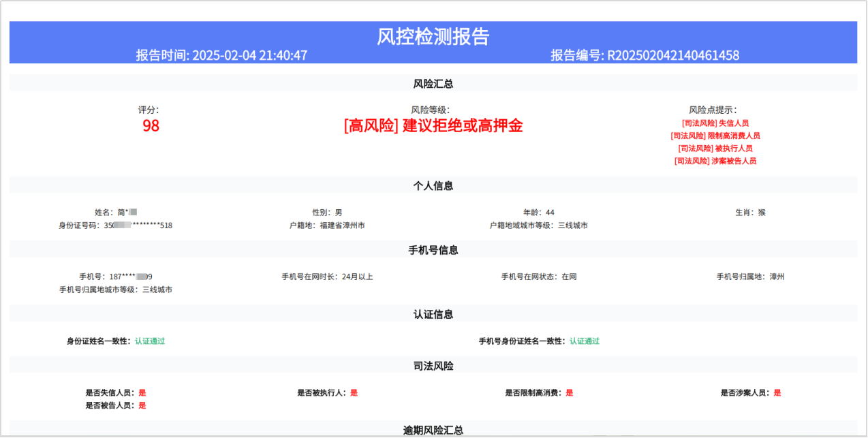The width and height of the screenshot is (868, 438).
Task: Click the red "是" beside 是否限制高消费
Action: 570,392
